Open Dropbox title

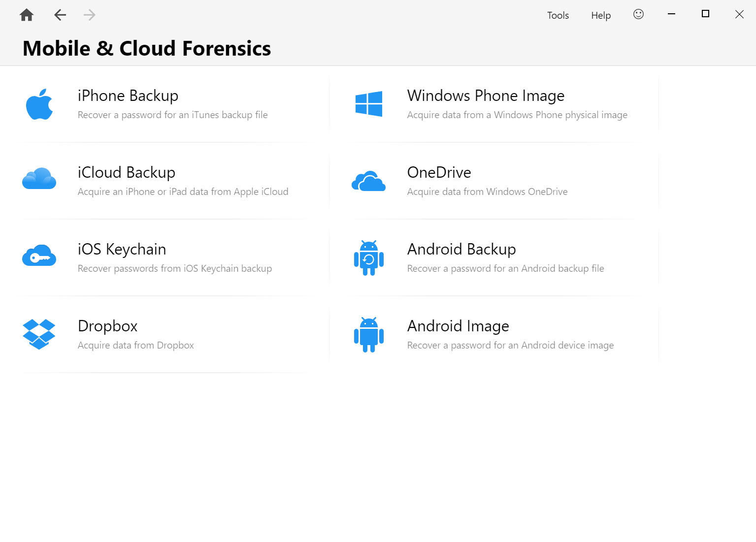click(108, 326)
